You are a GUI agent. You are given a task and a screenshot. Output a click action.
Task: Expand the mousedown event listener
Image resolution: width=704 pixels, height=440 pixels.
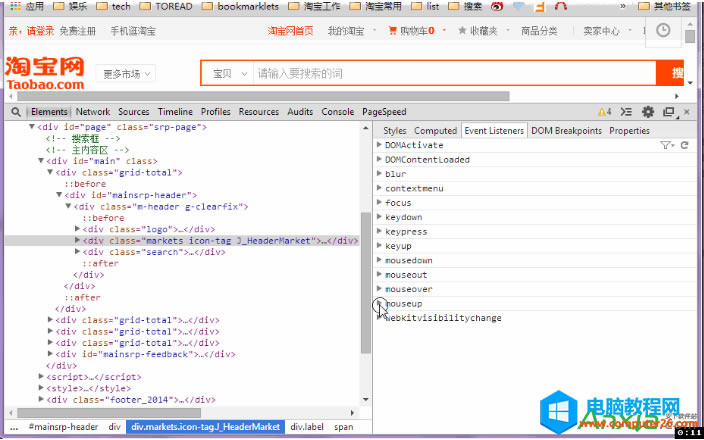tap(380, 260)
